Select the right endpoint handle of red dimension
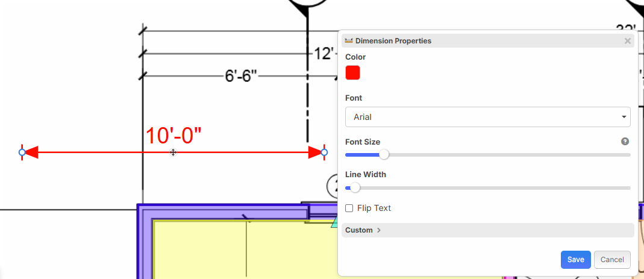 324,152
